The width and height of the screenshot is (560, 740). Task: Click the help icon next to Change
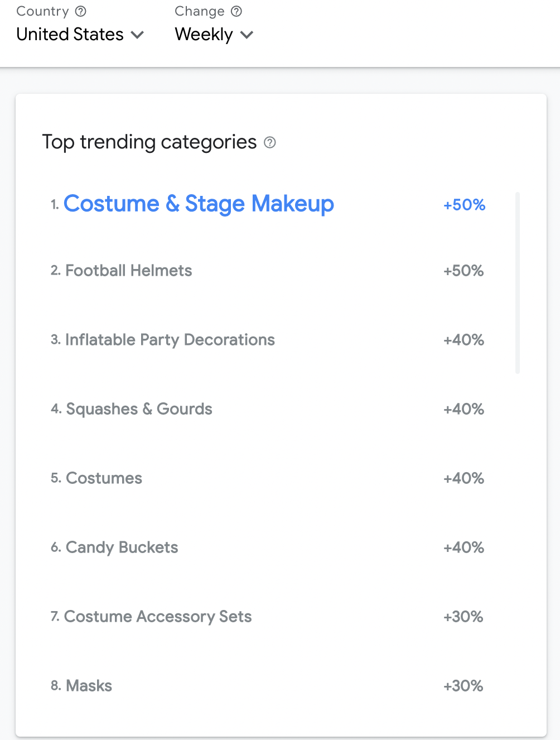(x=236, y=11)
